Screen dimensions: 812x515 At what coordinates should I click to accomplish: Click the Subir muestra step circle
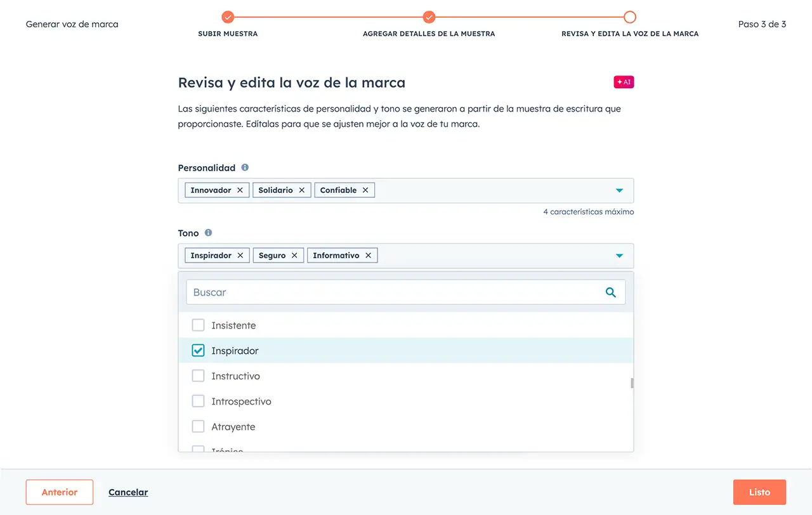pyautogui.click(x=228, y=17)
